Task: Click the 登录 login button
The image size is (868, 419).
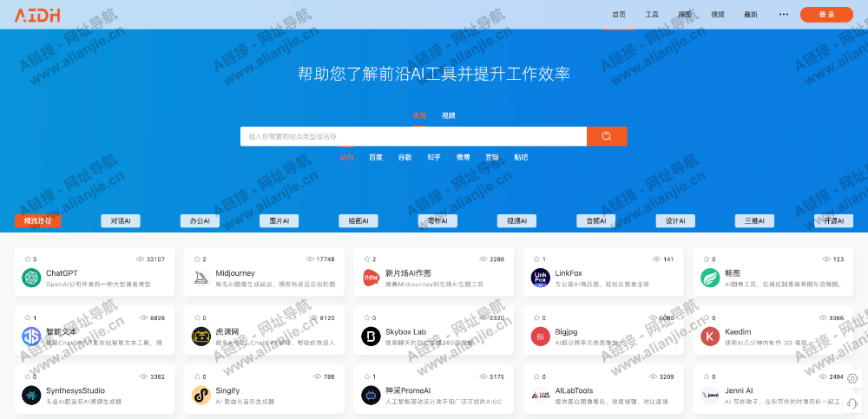Action: point(826,15)
